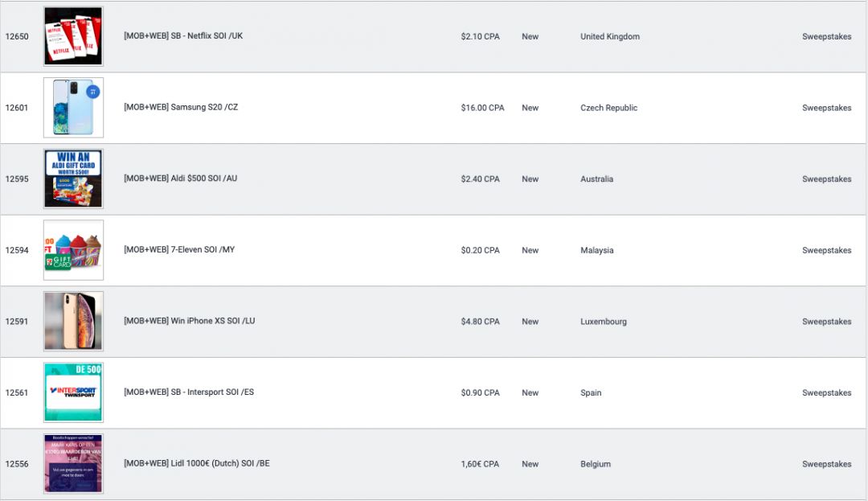This screenshot has width=868, height=501.
Task: Click the Netflix gift cards offer thumbnail
Action: (73, 36)
